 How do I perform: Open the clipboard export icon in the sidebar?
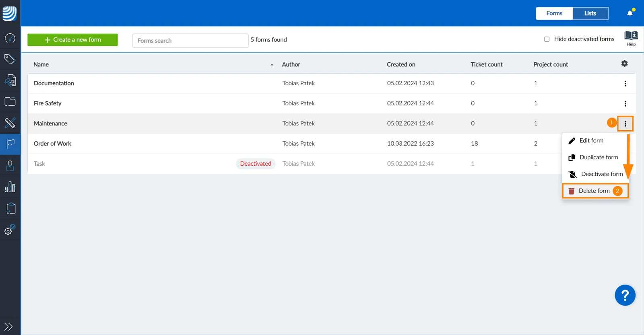pyautogui.click(x=10, y=208)
